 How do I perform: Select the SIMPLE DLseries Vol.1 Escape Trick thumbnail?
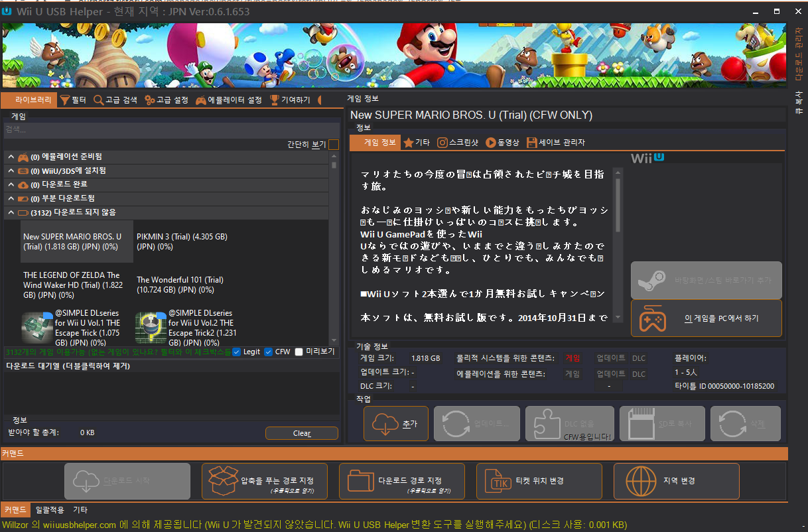[x=37, y=328]
